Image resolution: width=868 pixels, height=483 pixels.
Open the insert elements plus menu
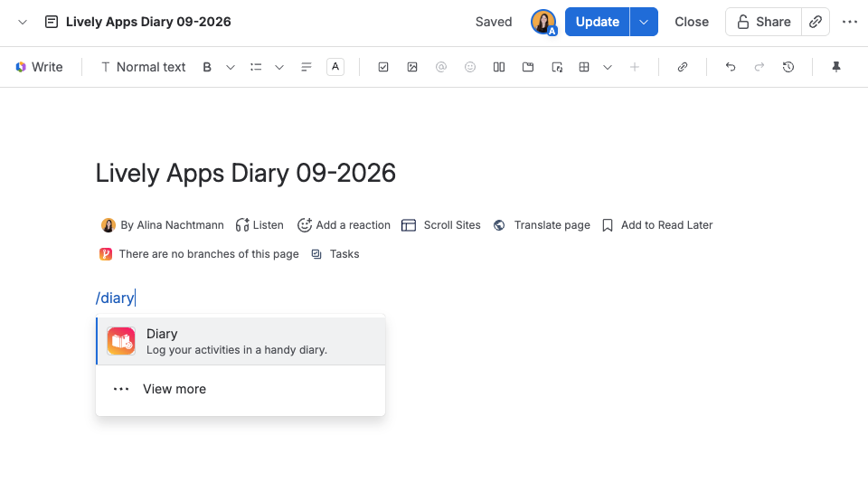635,67
